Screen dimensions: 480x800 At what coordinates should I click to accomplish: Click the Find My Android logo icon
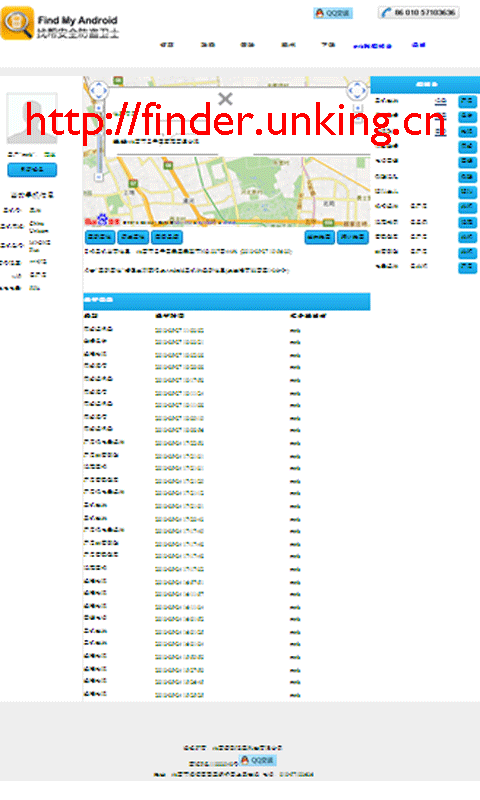pos(18,23)
